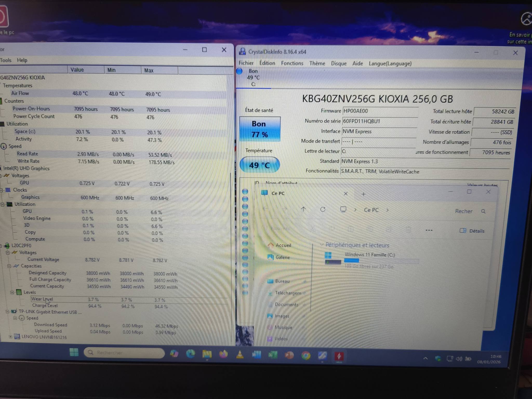Open VLC from the taskbar
Screen dimensions: 532x399
(x=240, y=354)
